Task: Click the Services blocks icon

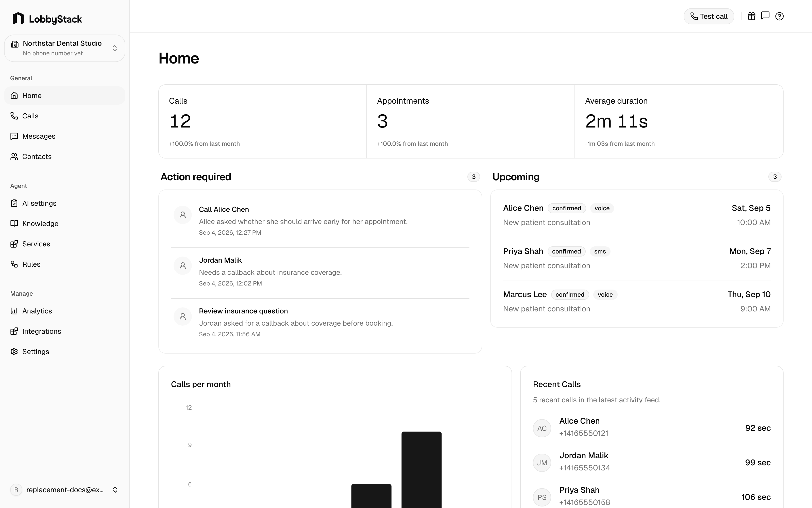Action: coord(14,244)
